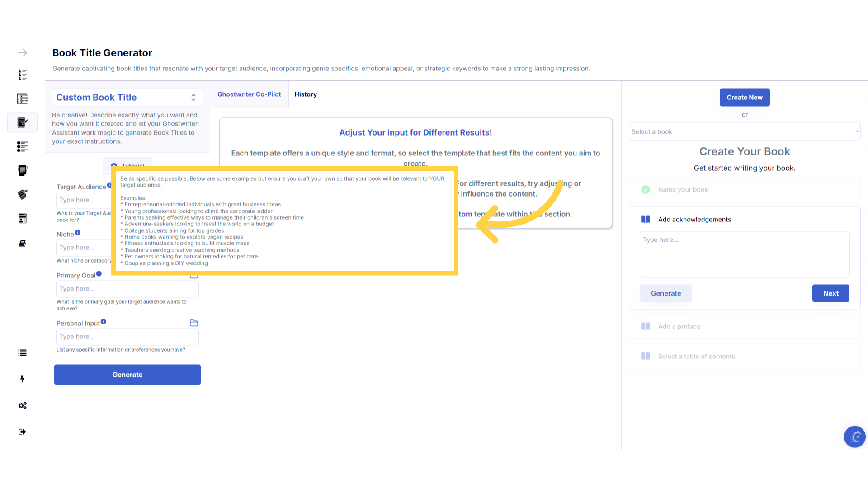868x488 pixels.
Task: Open the book icon in sidebar
Action: coord(22,244)
